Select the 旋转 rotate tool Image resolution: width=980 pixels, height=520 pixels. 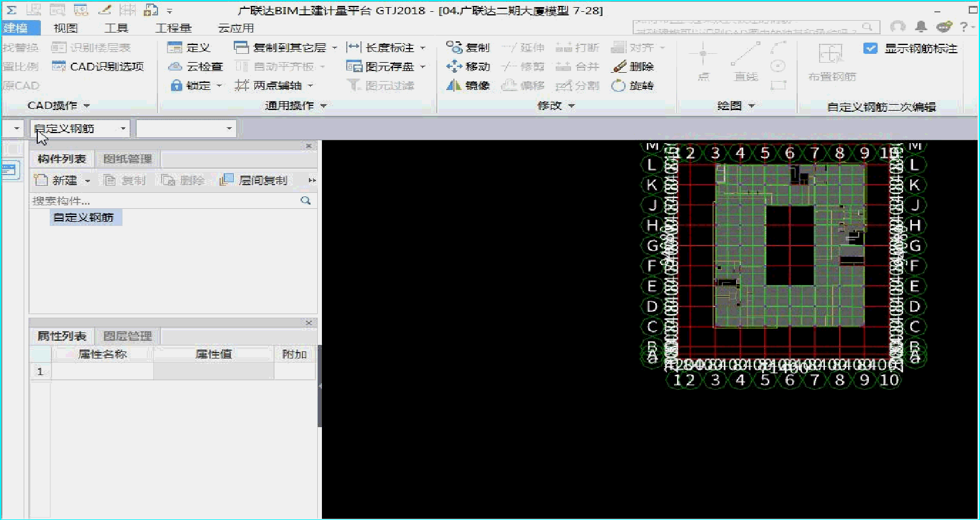(x=633, y=86)
